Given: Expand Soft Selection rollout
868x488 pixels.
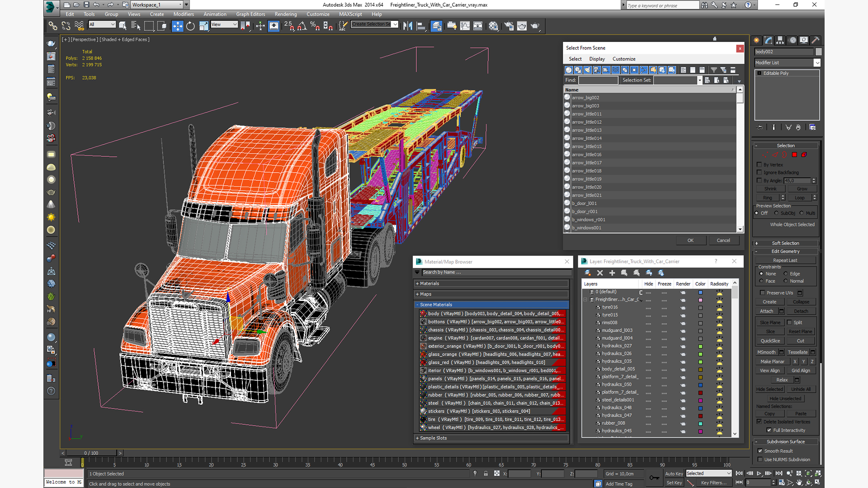Looking at the screenshot, I should 786,243.
